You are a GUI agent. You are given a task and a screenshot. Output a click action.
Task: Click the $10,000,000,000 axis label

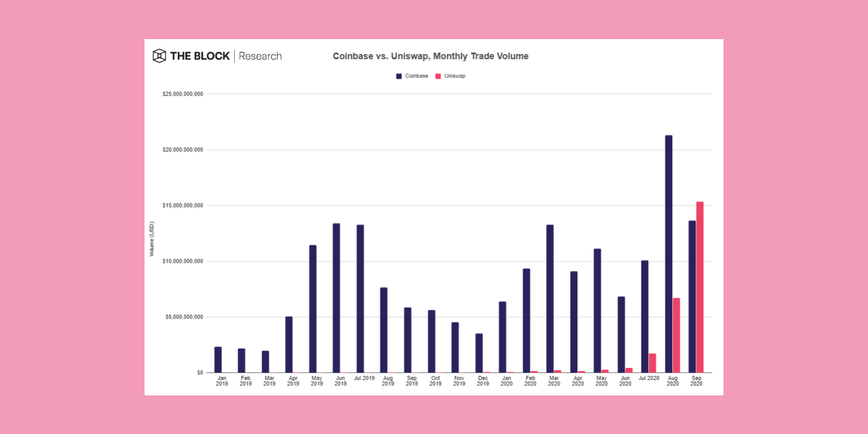tap(183, 261)
